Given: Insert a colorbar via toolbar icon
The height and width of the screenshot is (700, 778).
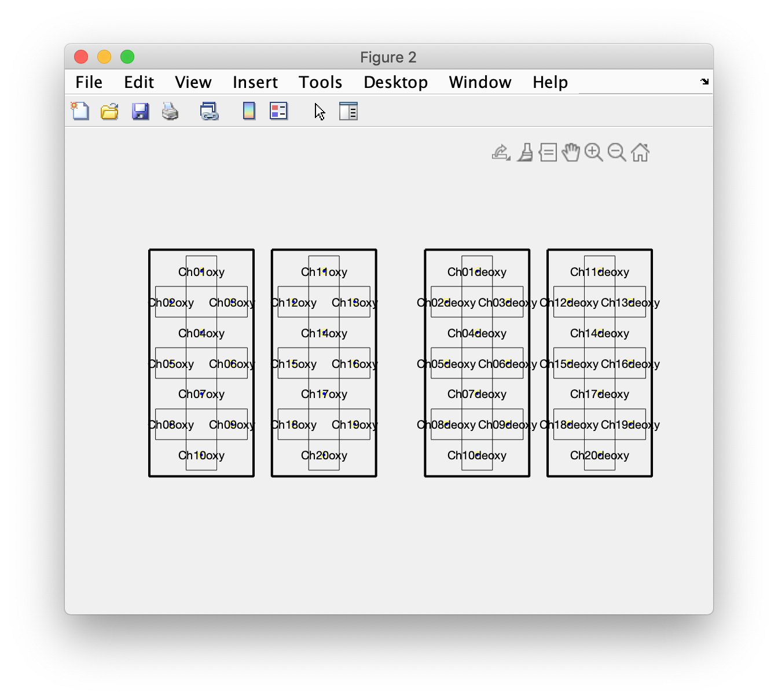Looking at the screenshot, I should 249,110.
